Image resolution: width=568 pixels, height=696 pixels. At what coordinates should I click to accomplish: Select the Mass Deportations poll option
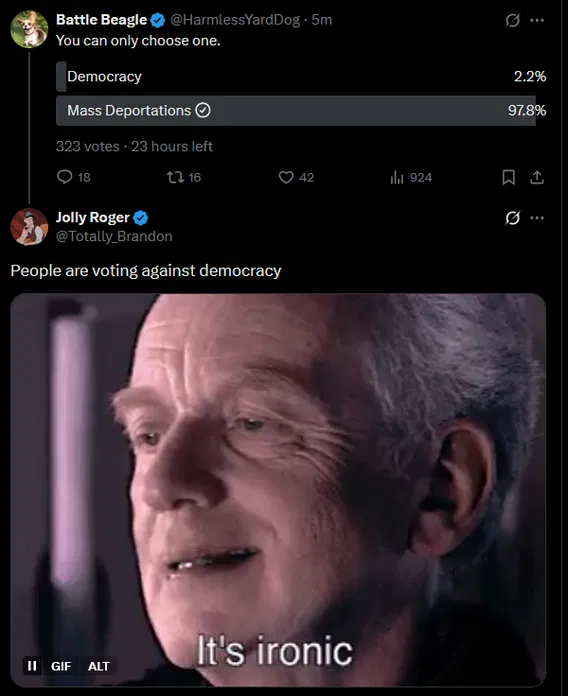point(301,111)
